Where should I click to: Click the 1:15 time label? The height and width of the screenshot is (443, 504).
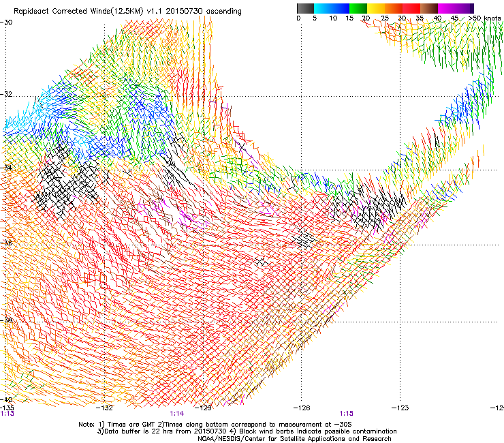coord(346,414)
